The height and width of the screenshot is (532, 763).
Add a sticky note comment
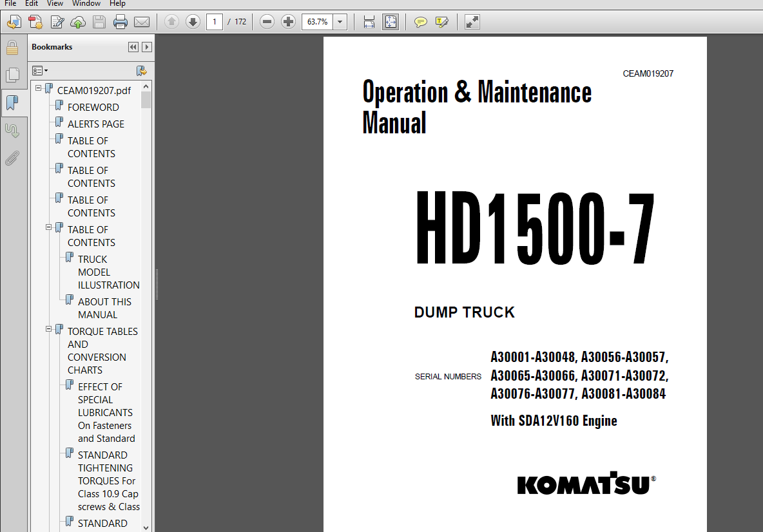(x=420, y=22)
